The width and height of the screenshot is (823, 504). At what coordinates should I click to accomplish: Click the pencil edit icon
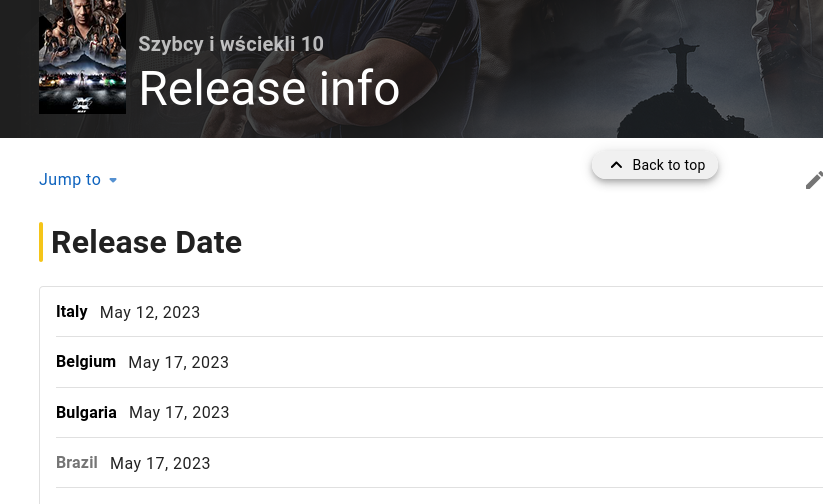(x=814, y=180)
